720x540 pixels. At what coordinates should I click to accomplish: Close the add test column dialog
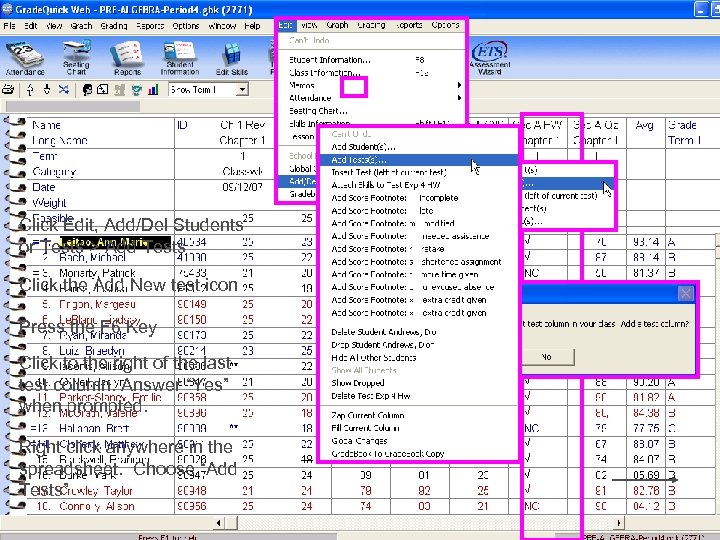[686, 293]
